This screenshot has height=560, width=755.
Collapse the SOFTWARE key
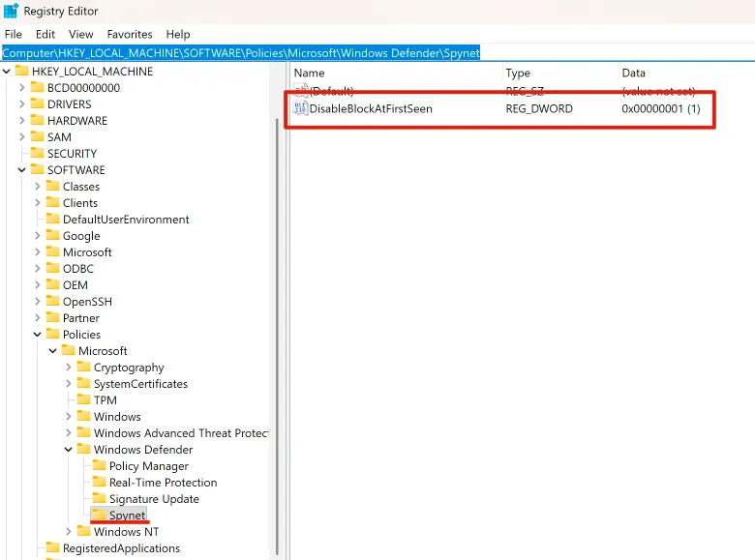(x=22, y=170)
